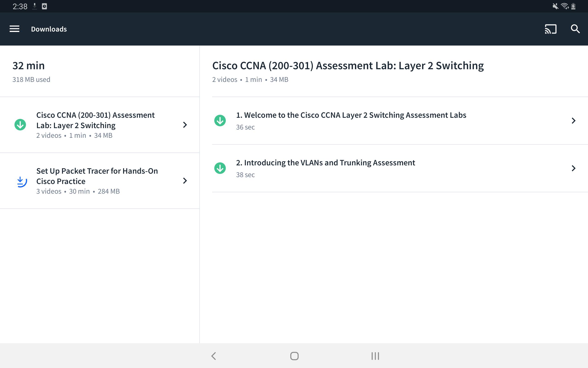Image resolution: width=588 pixels, height=368 pixels.
Task: Expand Layer 2 Switching course chevron in left list
Action: click(185, 125)
